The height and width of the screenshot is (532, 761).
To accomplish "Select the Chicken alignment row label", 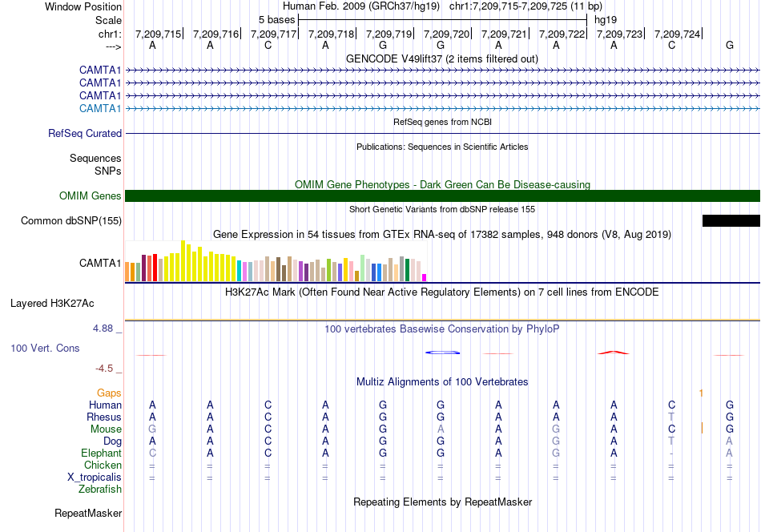I will tap(103, 465).
